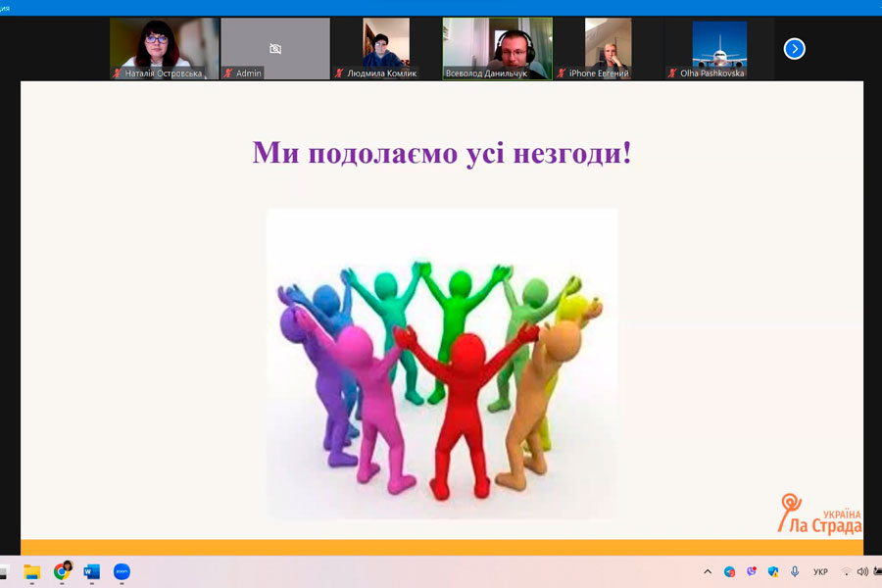Select Olha Pashkovska video tile
Screen dimensions: 882x588
(x=719, y=48)
